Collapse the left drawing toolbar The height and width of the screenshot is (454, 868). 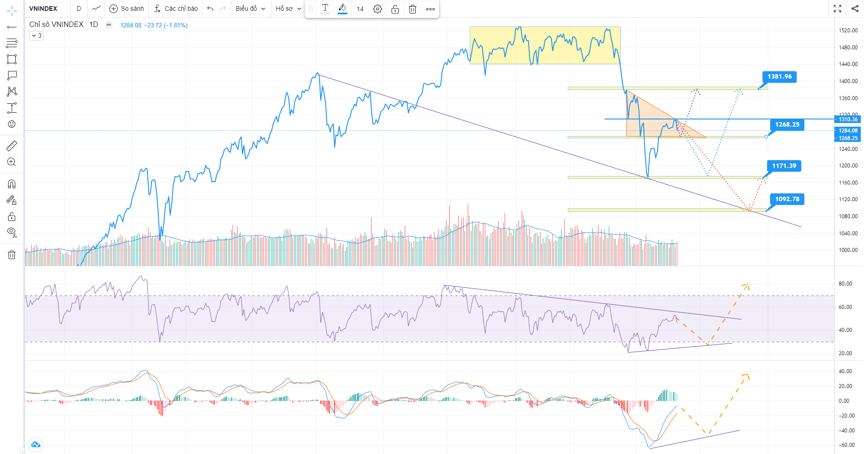(22, 450)
